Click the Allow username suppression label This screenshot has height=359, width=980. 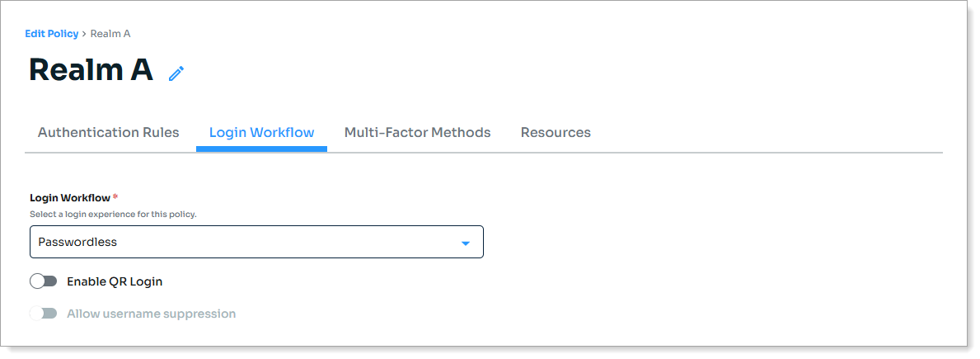pyautogui.click(x=152, y=314)
